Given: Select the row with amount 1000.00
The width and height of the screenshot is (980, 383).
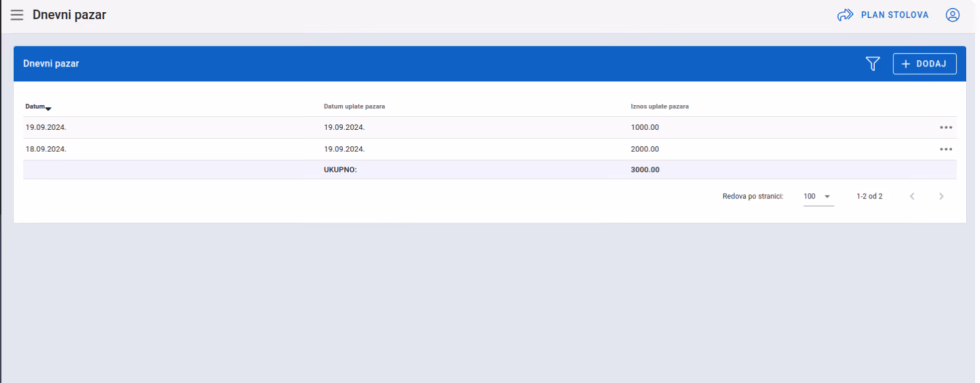Looking at the screenshot, I should (x=489, y=127).
